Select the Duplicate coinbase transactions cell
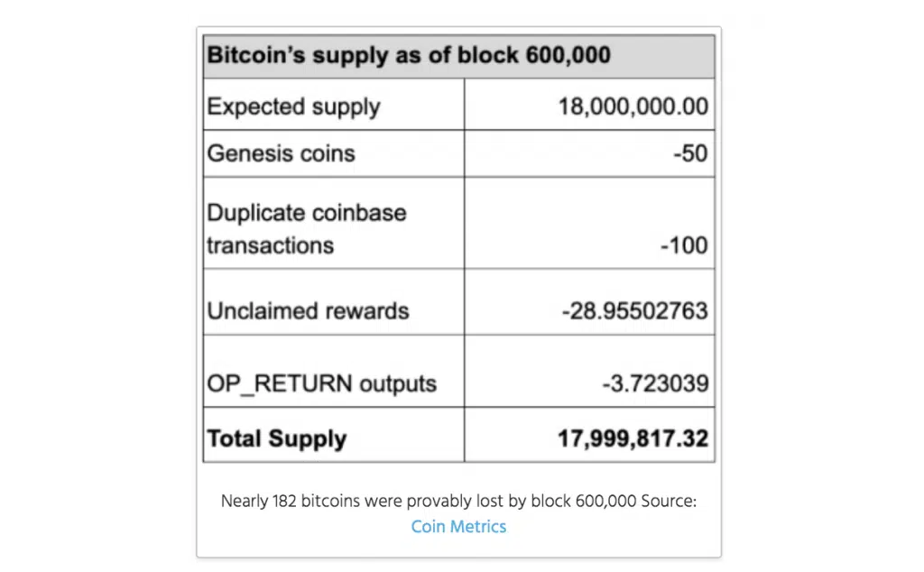 334,223
